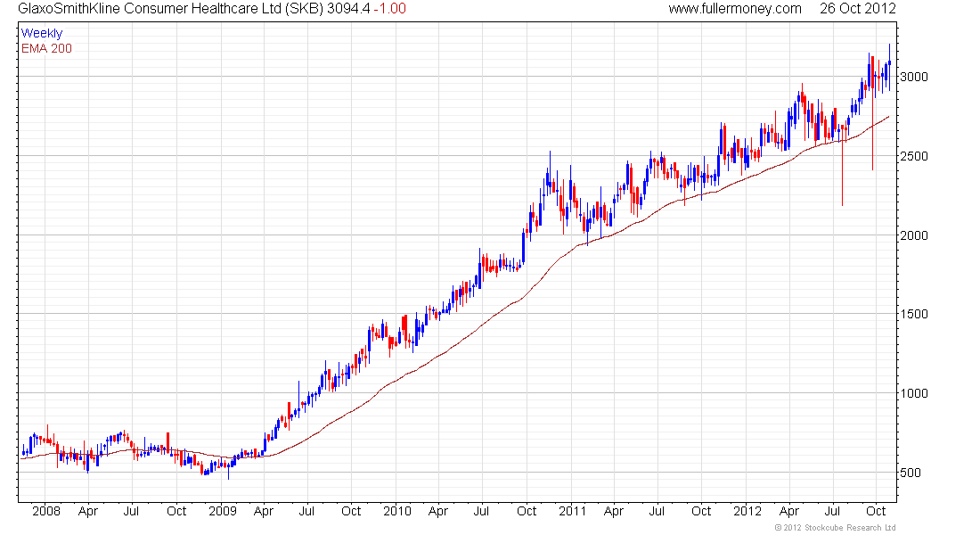
Task: Click the 2009 x-axis label
Action: tap(223, 511)
